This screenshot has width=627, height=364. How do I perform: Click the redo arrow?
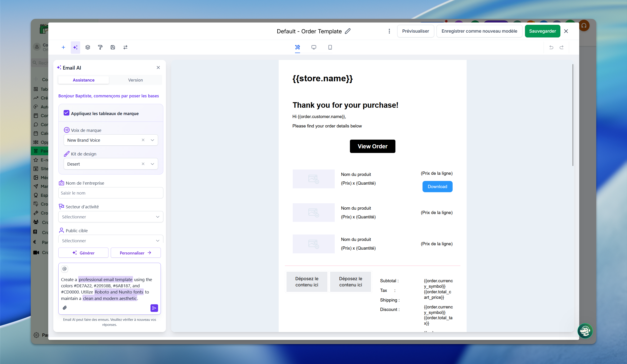coord(562,47)
